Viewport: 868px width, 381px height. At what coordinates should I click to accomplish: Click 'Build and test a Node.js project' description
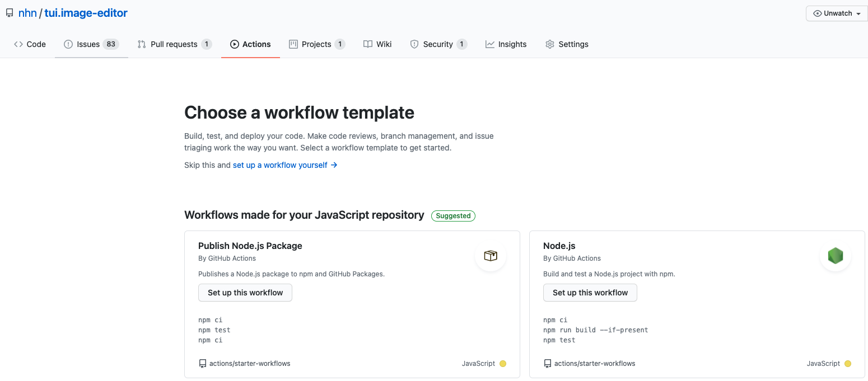coord(609,274)
